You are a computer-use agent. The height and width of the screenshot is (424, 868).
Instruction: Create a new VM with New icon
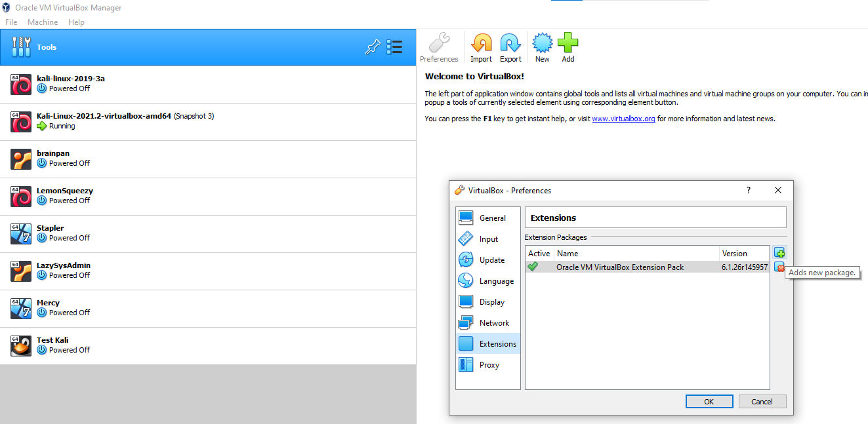pos(542,47)
